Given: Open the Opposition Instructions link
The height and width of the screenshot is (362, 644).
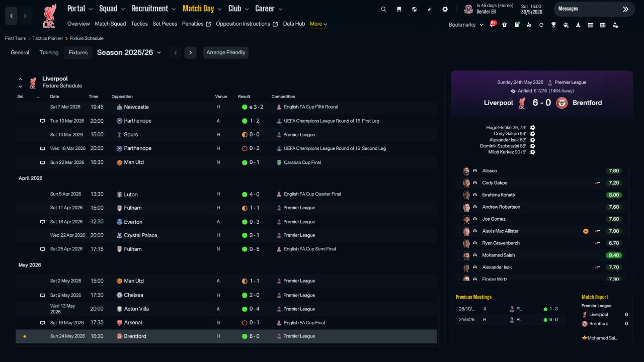Looking at the screenshot, I should 247,24.
